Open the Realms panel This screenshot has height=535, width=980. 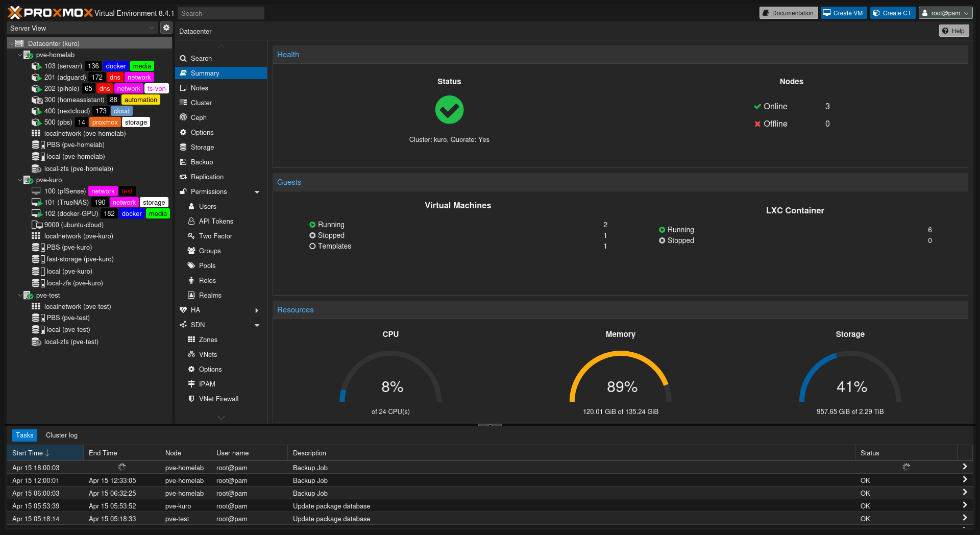(209, 295)
